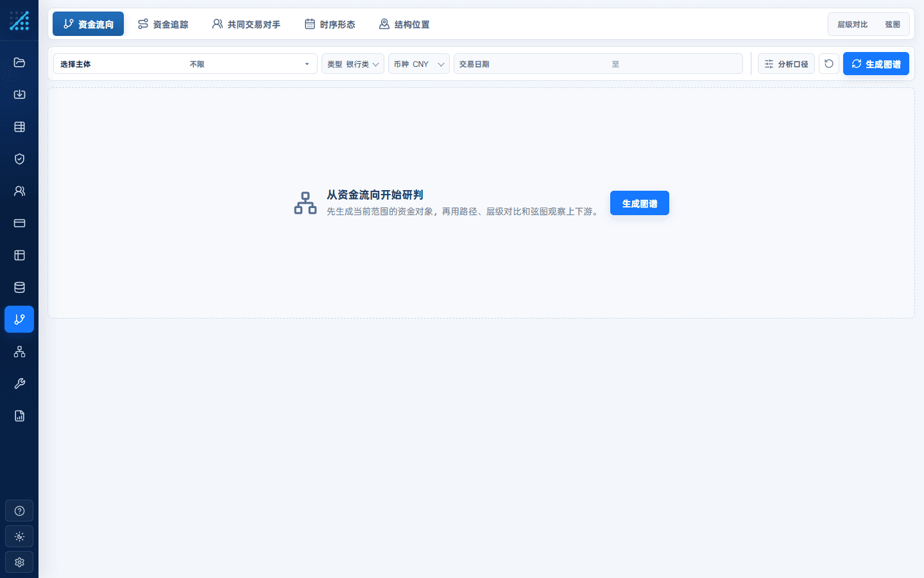This screenshot has height=578, width=924.
Task: Open the database sidebar icon
Action: (x=19, y=287)
